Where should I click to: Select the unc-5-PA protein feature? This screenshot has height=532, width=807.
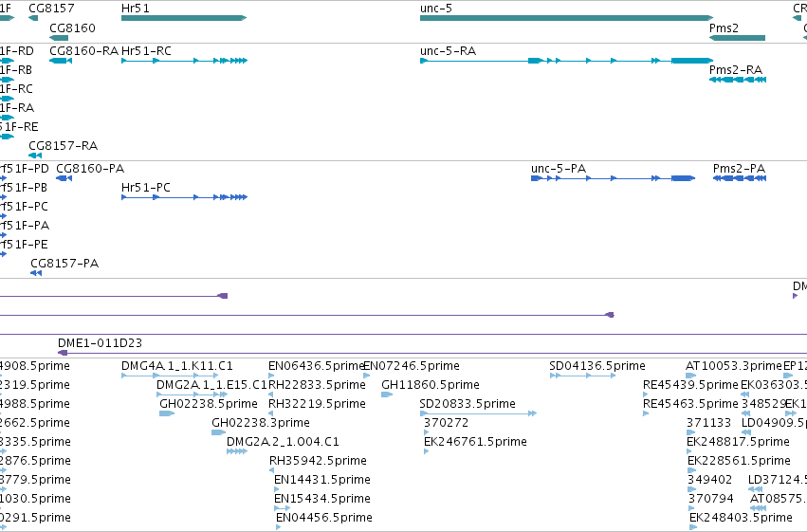(613, 178)
